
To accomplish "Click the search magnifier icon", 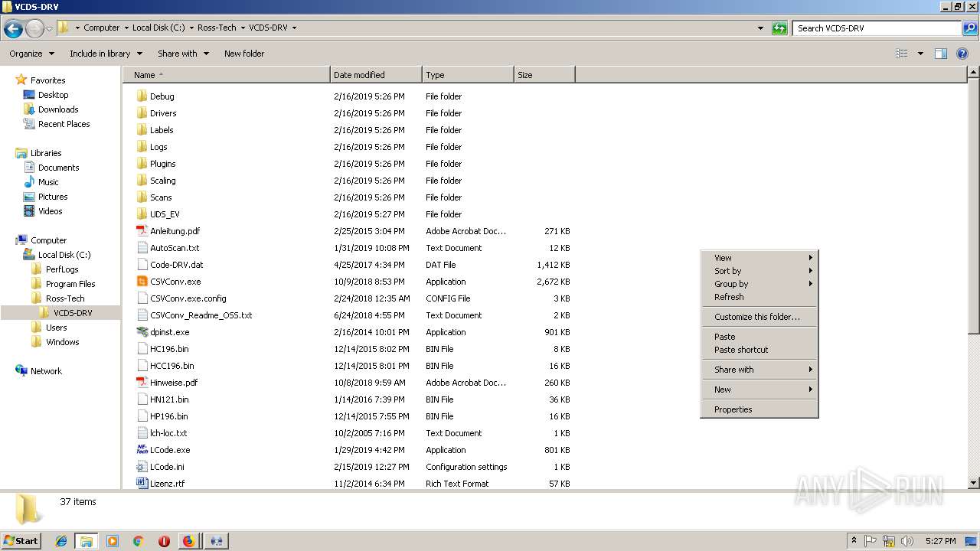I will pyautogui.click(x=969, y=28).
